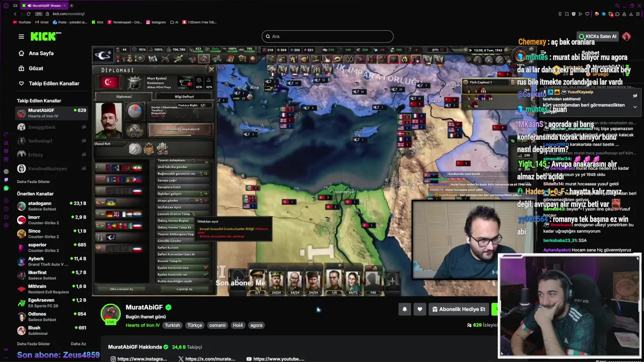The height and width of the screenshot is (362, 644).
Task: Open the Kick hamburger sidebar menu
Action: click(21, 36)
